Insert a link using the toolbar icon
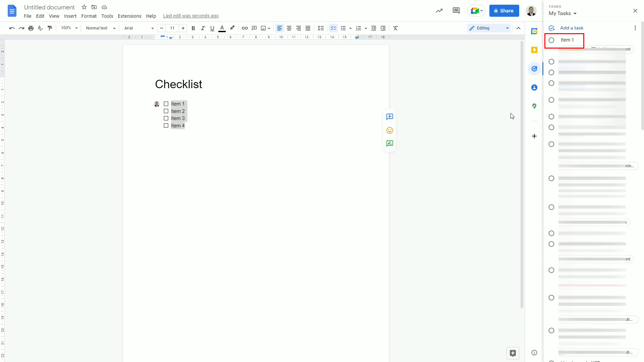This screenshot has width=644, height=362. click(x=245, y=28)
